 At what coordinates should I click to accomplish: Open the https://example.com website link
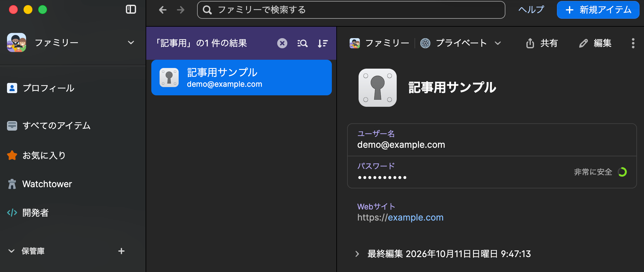click(x=400, y=217)
